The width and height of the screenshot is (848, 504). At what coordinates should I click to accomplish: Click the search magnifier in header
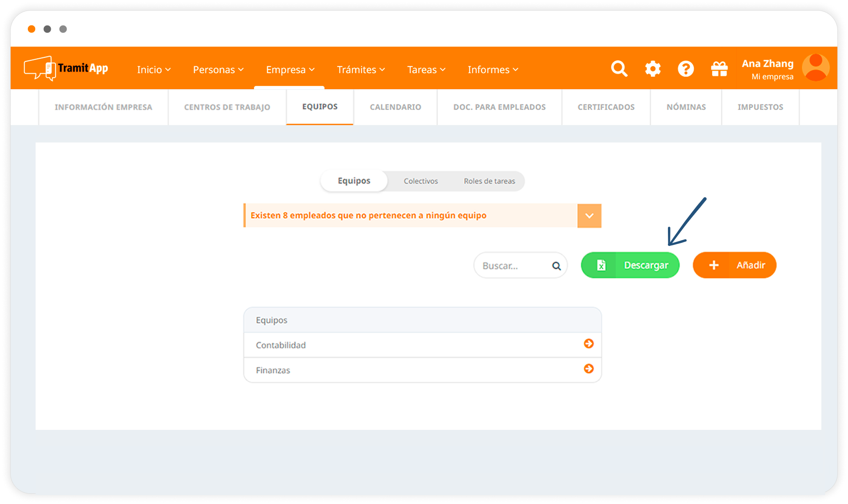pyautogui.click(x=619, y=69)
